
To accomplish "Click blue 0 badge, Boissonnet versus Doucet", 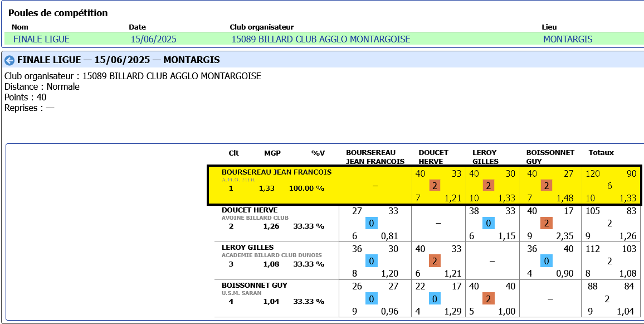I will click(x=435, y=298).
